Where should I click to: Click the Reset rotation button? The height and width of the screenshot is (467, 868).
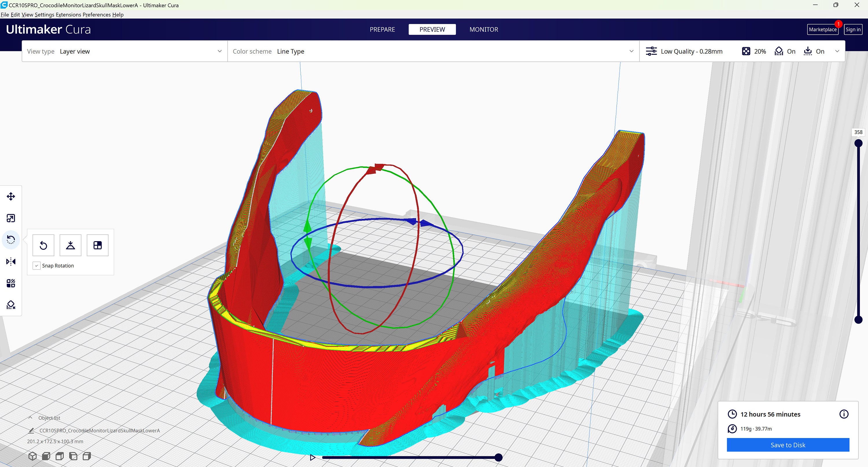(43, 245)
